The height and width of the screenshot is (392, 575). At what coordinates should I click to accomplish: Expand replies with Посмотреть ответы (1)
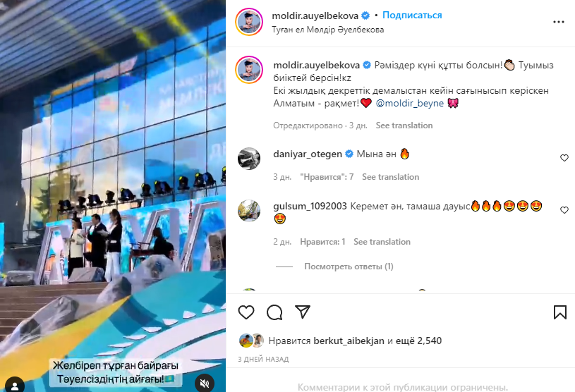click(349, 267)
